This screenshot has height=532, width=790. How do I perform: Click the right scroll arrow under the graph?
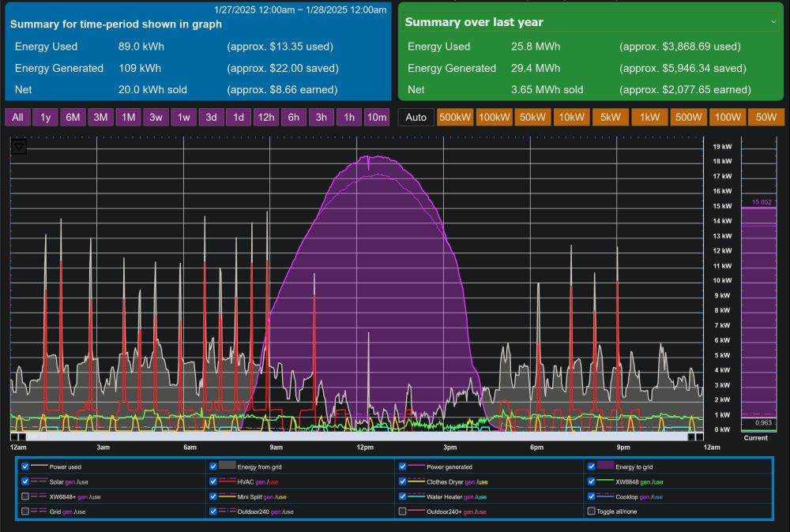tap(698, 436)
